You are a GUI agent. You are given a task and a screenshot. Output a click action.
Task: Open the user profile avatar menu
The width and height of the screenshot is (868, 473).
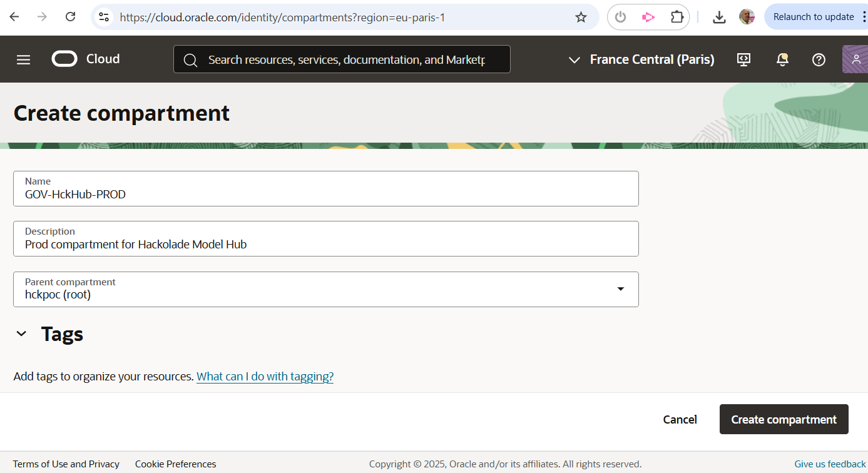point(855,59)
